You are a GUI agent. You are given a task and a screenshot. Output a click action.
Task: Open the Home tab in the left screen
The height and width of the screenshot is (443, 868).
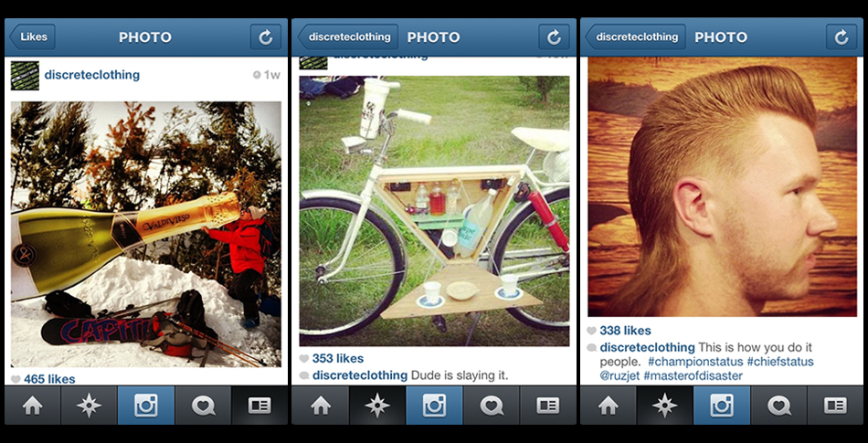[33, 406]
